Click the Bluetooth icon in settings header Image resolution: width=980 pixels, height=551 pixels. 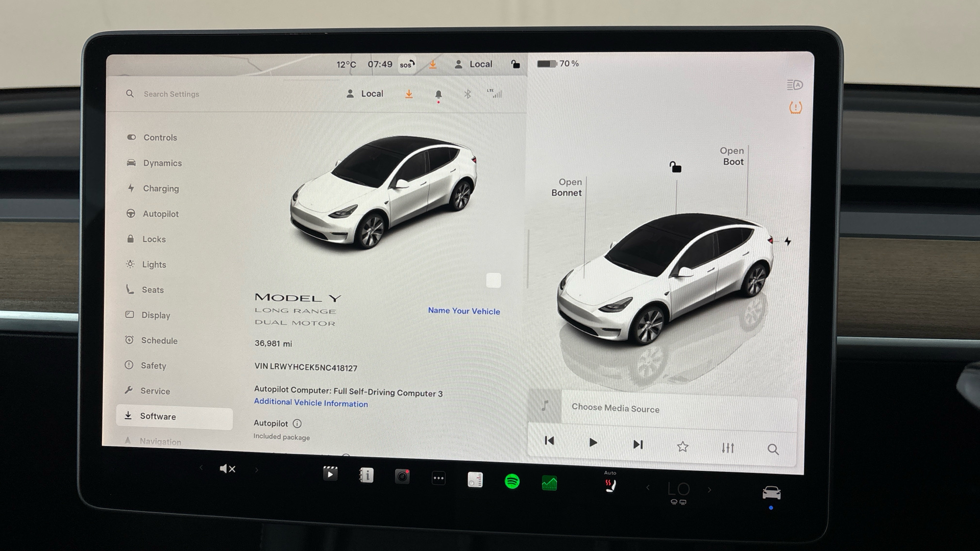467,94
